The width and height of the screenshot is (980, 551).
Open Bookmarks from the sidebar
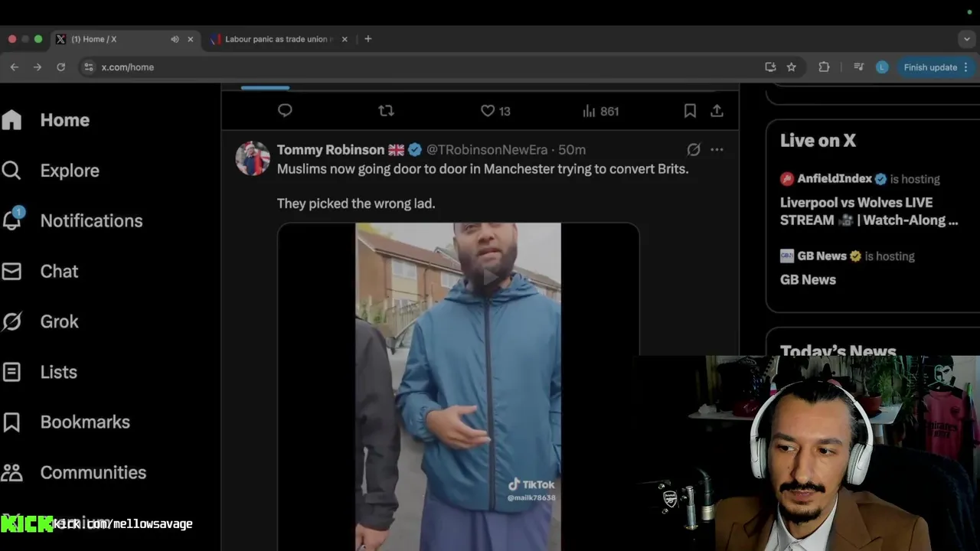click(66, 422)
